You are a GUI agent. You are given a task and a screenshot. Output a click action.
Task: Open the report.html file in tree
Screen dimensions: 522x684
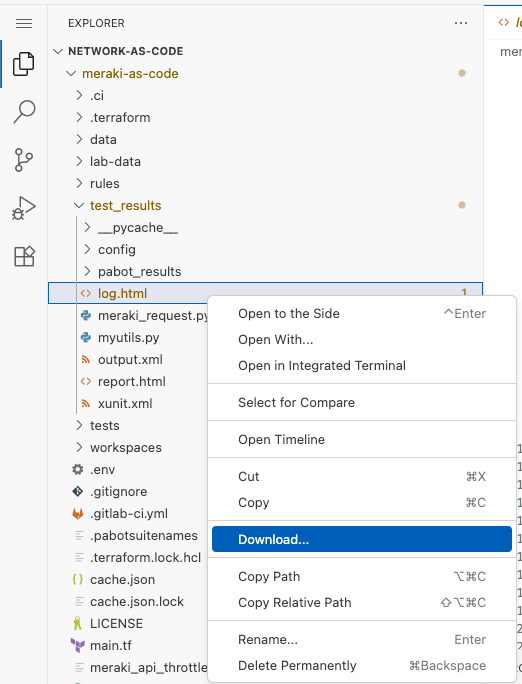click(131, 382)
